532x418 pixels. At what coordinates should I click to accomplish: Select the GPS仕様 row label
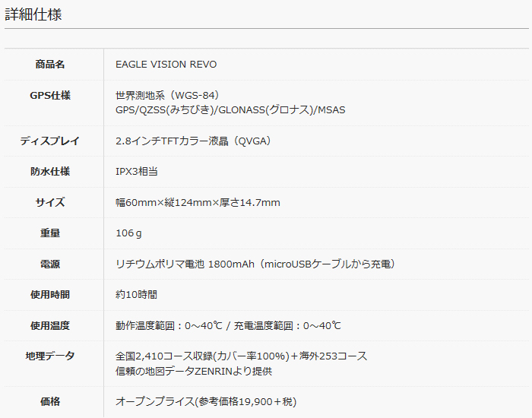50,95
